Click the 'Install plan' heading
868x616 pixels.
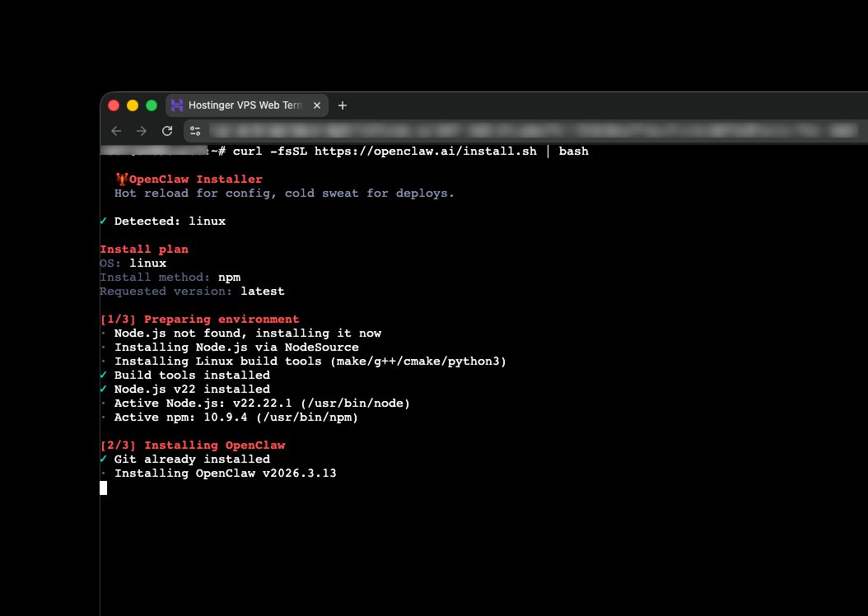point(144,249)
